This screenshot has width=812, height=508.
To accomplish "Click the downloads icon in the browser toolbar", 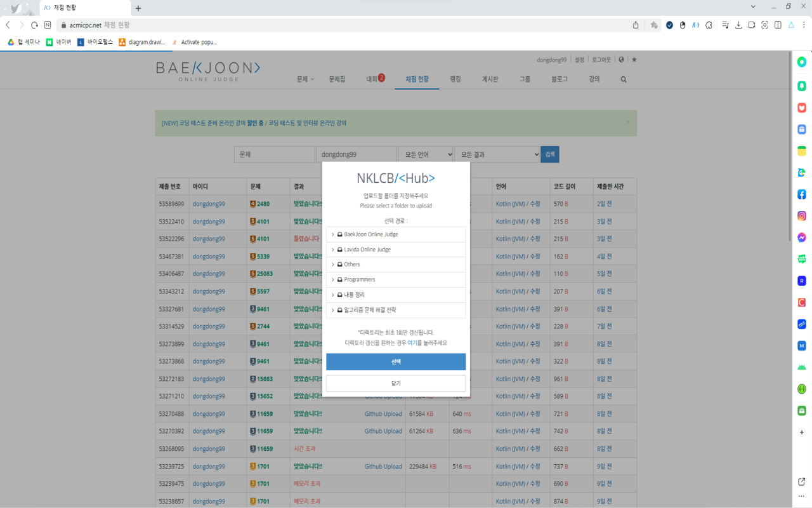I will click(x=738, y=25).
